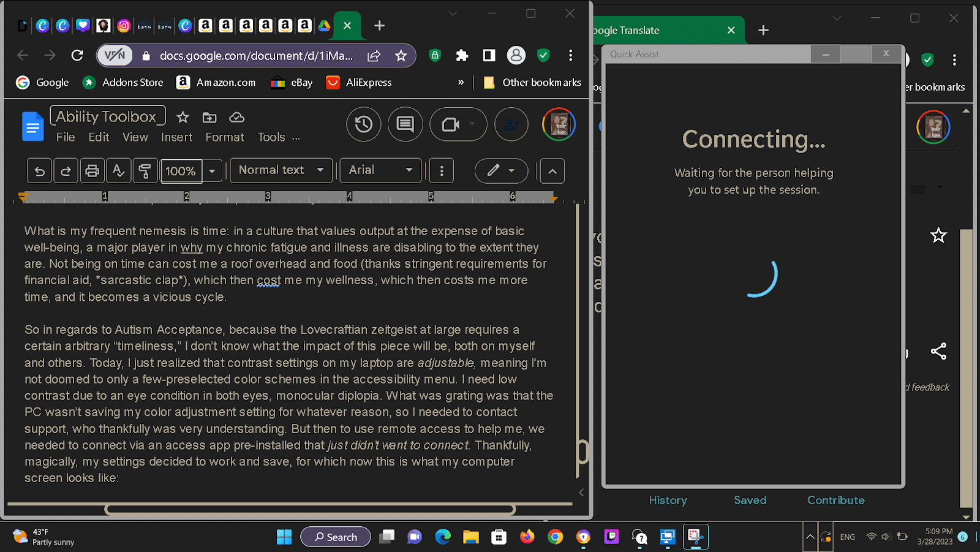Star the Ability Toolbox document
This screenshot has height=552, width=980.
pyautogui.click(x=182, y=116)
